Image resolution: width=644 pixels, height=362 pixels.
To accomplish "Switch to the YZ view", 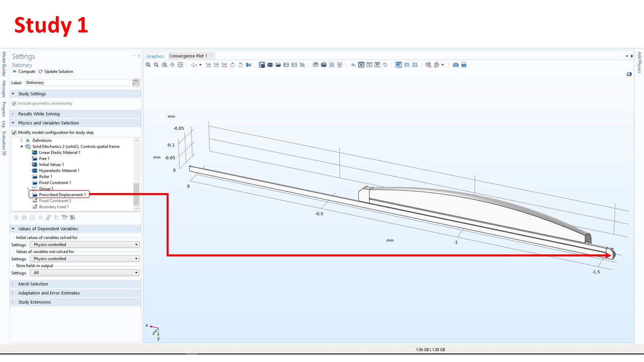I will (x=216, y=65).
